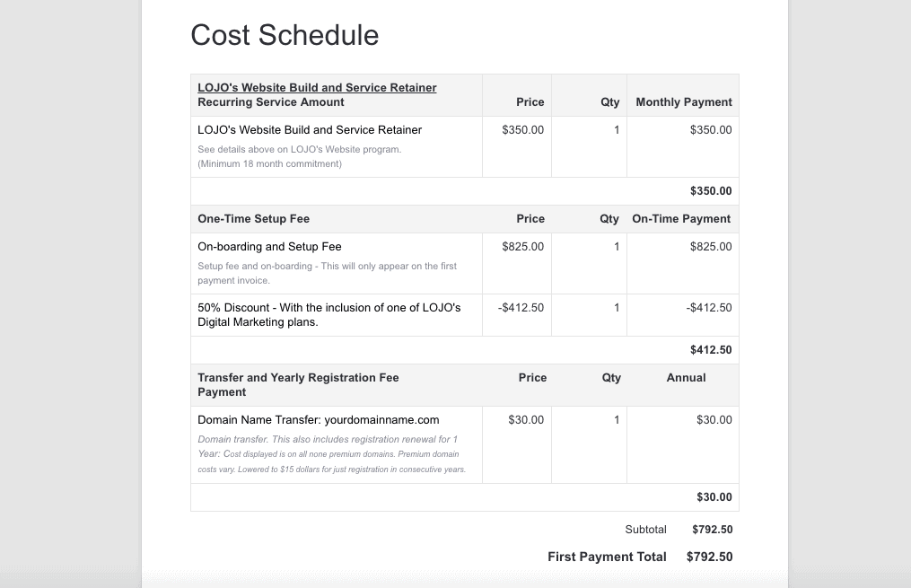
Task: Click the First Payment Total amount $792.50
Action: (x=709, y=557)
